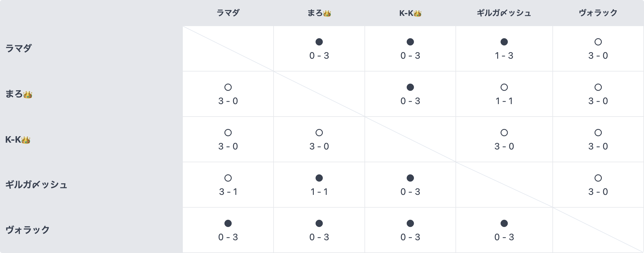Click the 3 - 1 score for ギルガメッシュ vs ラマダ

click(228, 192)
